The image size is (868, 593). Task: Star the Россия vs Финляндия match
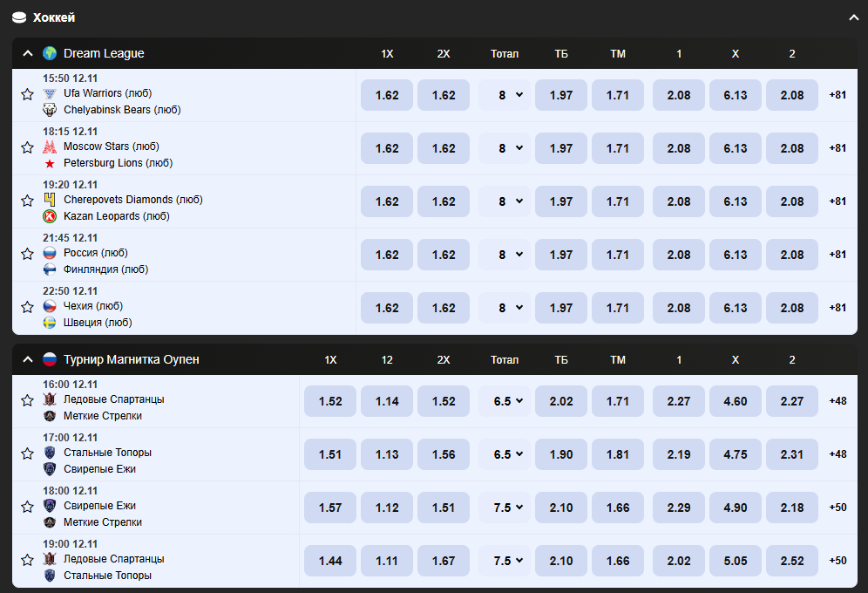tap(27, 254)
